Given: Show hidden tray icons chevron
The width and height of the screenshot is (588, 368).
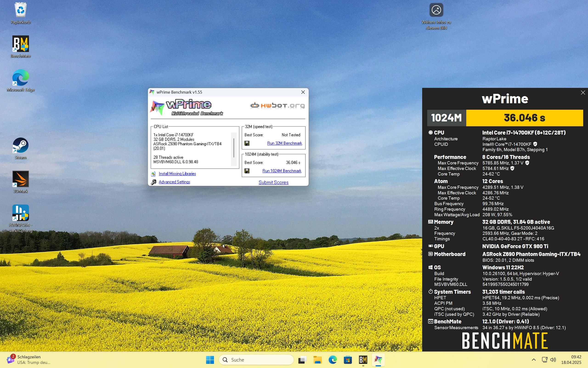Looking at the screenshot, I should 534,360.
